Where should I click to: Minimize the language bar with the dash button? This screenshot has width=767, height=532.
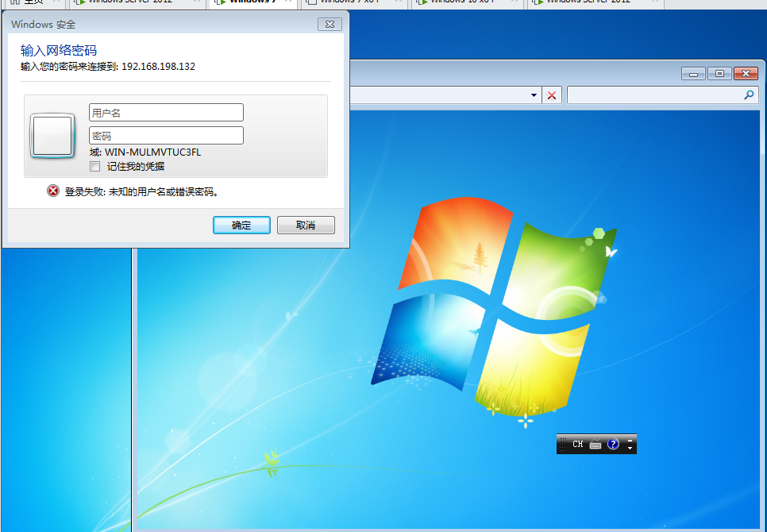[x=630, y=440]
